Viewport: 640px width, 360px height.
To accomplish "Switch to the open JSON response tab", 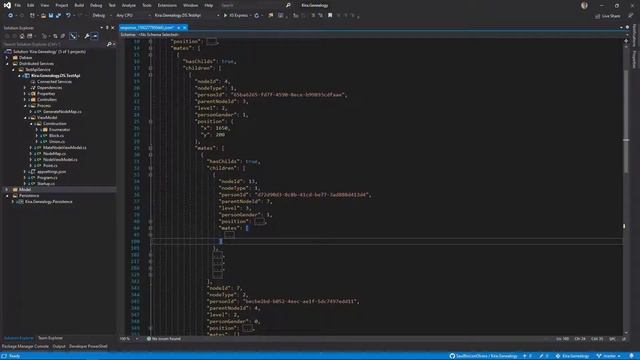I will point(147,28).
